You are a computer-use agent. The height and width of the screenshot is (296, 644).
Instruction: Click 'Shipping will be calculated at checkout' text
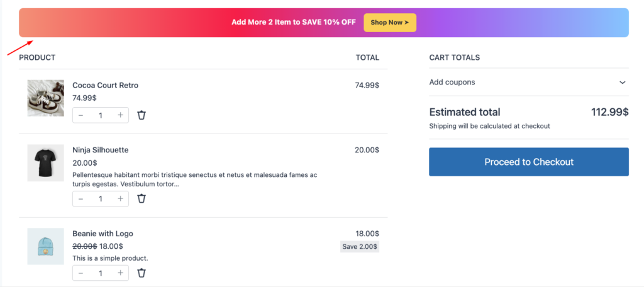489,126
